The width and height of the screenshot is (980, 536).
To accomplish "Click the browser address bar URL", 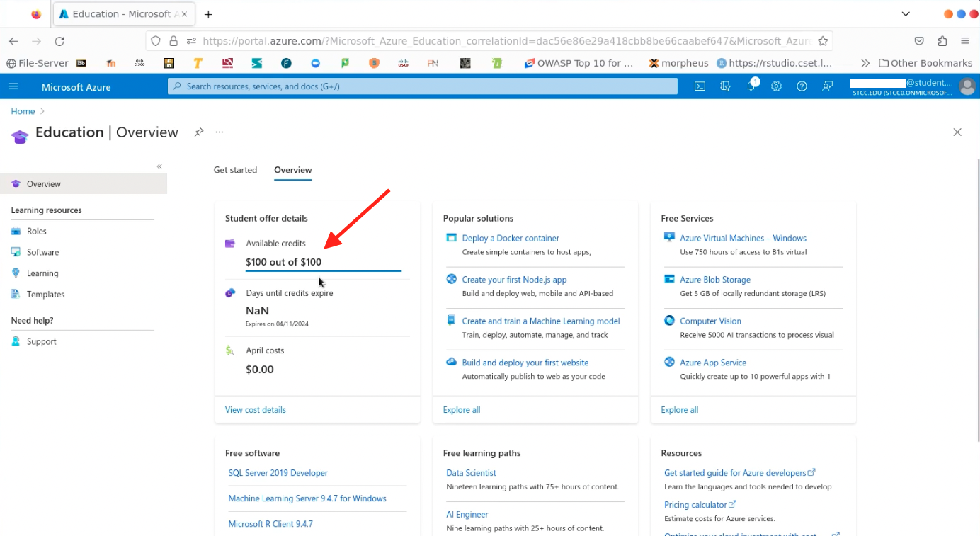I will [x=506, y=41].
